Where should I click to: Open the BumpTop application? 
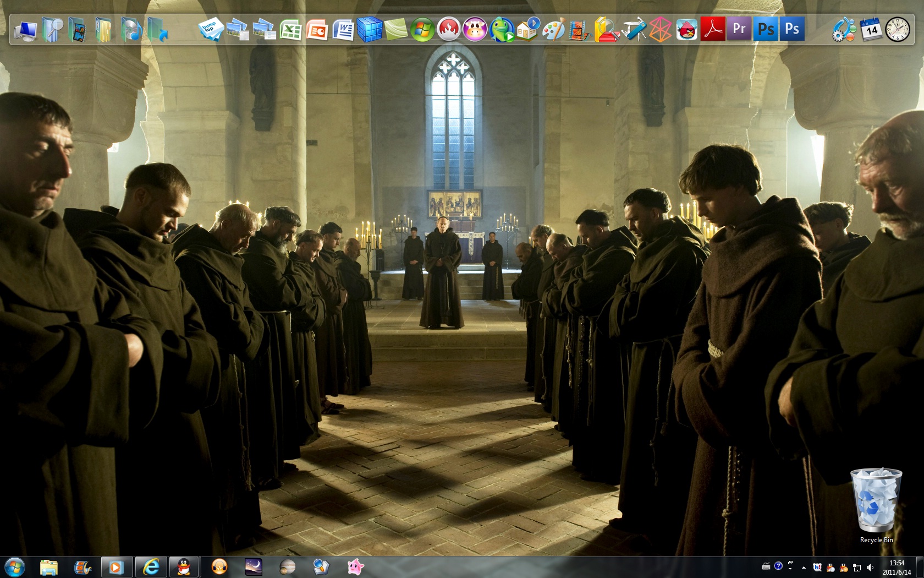(x=210, y=29)
